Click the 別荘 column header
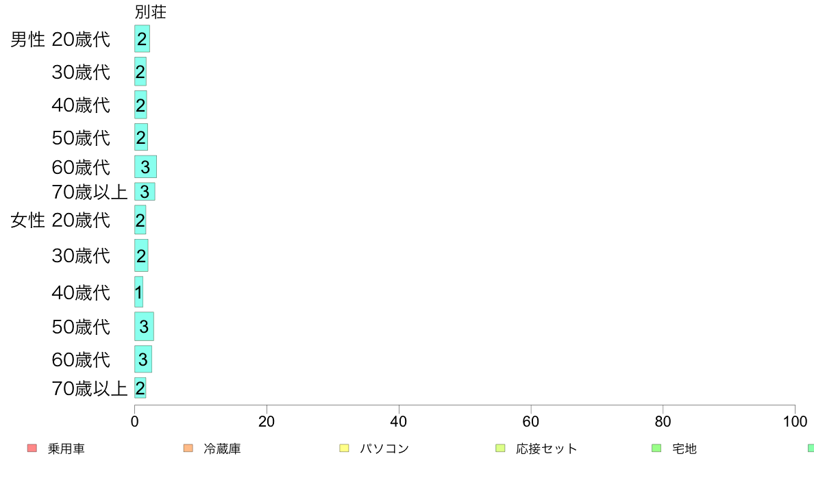Viewport: 814px width, 504px height. (x=151, y=12)
